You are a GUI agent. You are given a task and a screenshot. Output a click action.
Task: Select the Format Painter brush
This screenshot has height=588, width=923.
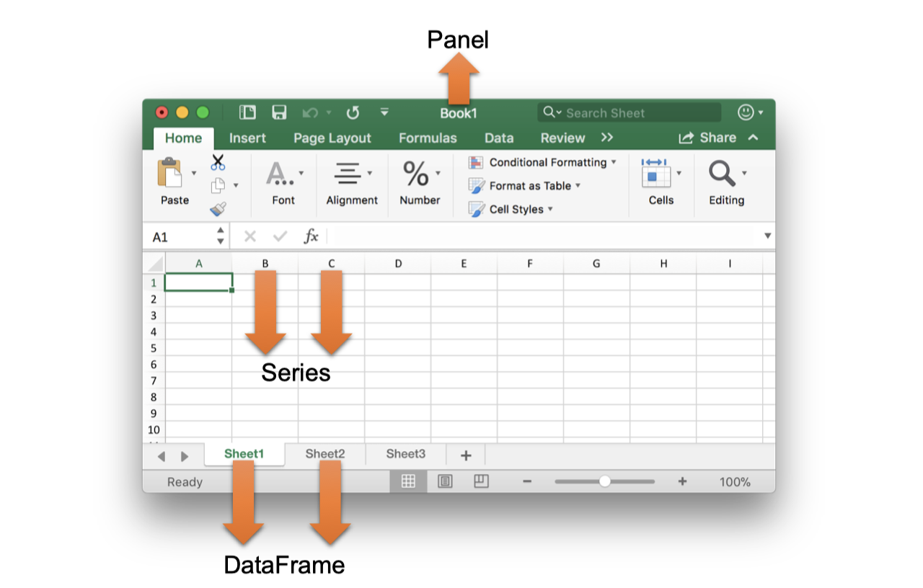(218, 209)
